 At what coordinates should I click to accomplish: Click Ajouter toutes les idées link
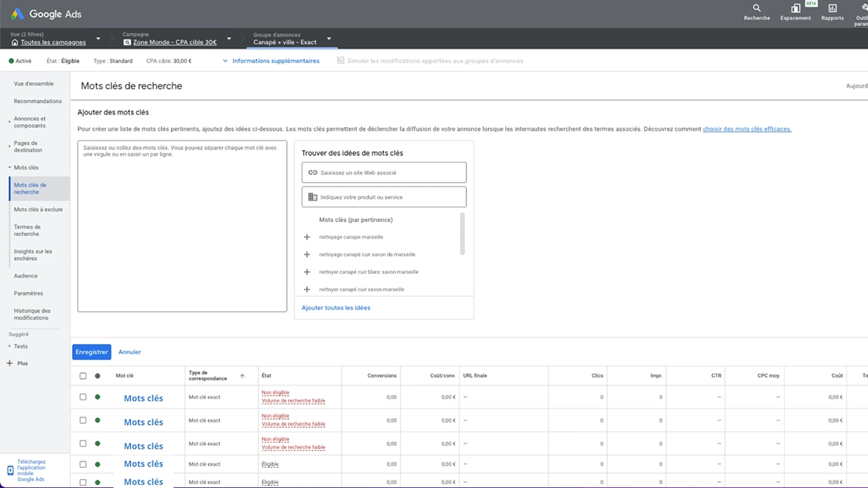(336, 308)
